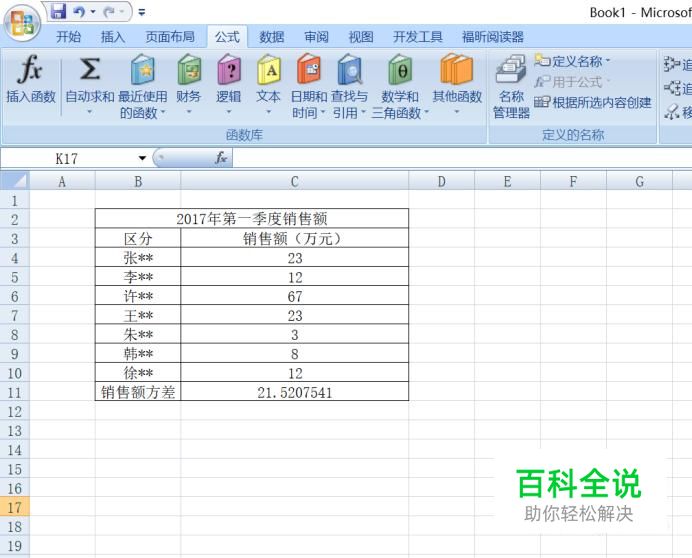The height and width of the screenshot is (558, 692).
Task: Expand the 自动求和 dropdown arrow
Action: click(90, 113)
